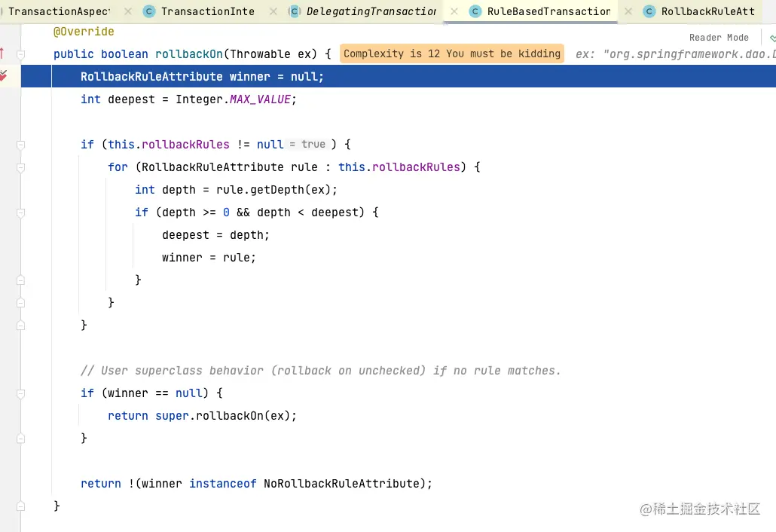Switch to the TransactionInte tab
776x532 pixels.
207,11
